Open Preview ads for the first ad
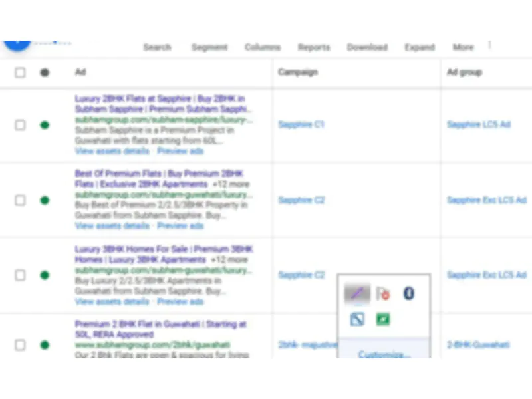 (180, 152)
